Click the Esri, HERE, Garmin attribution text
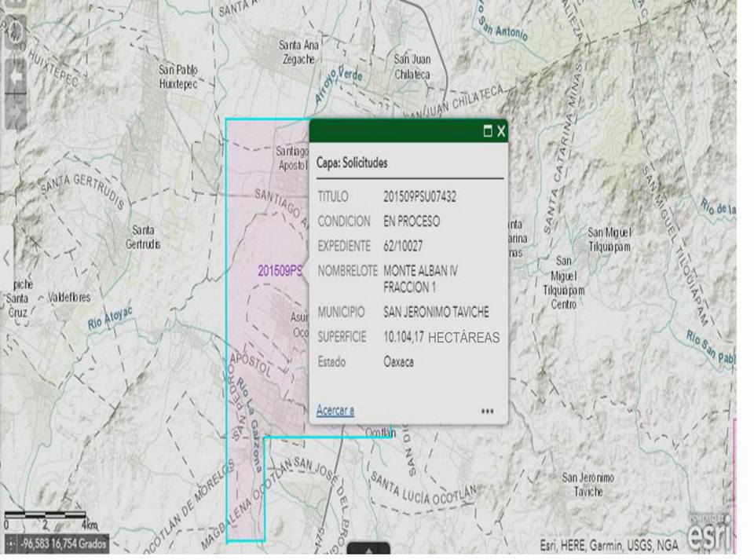The image size is (754, 560). pyautogui.click(x=610, y=545)
